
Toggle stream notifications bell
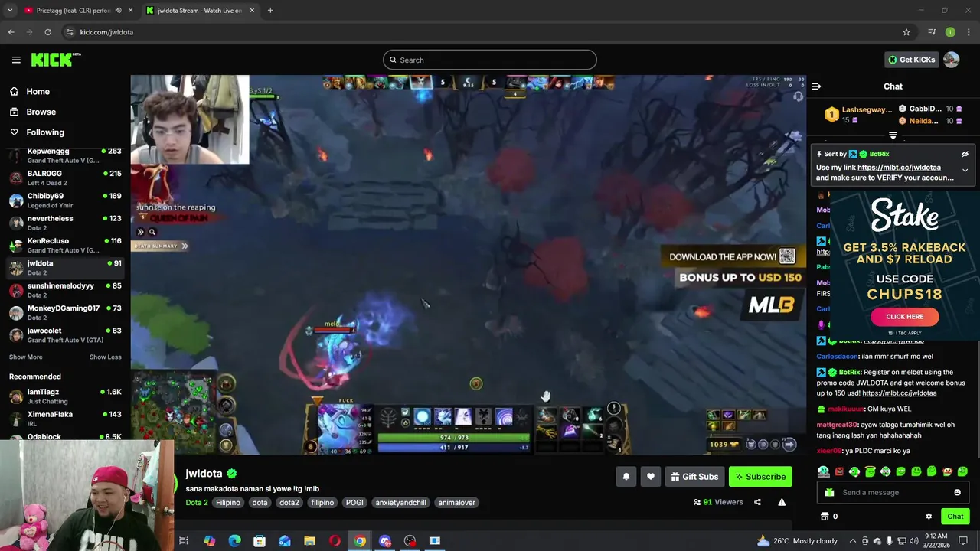pyautogui.click(x=626, y=477)
